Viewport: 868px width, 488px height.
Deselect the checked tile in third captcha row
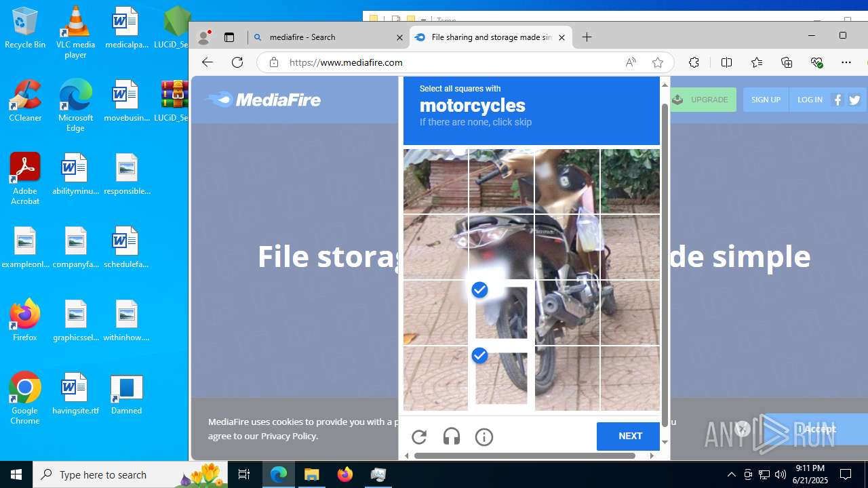501,312
